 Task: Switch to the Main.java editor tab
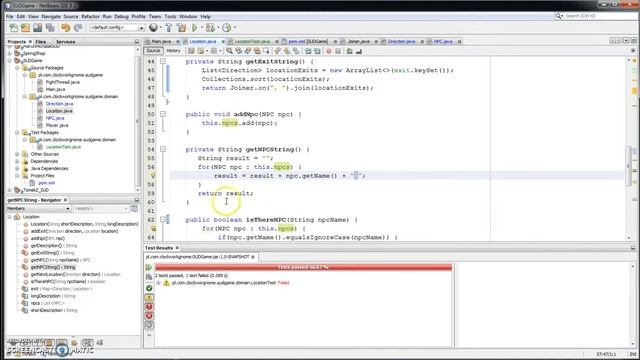click(161, 42)
